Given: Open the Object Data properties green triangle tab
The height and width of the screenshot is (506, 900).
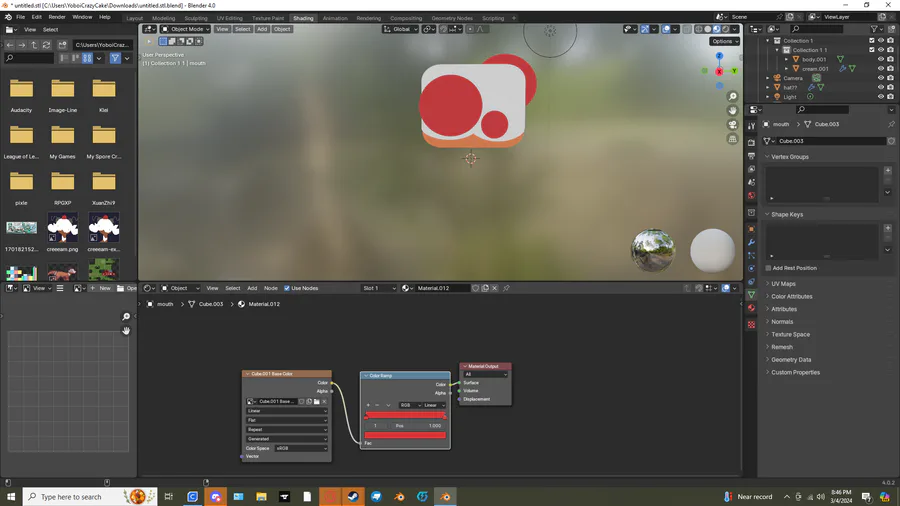Looking at the screenshot, I should coord(751,294).
